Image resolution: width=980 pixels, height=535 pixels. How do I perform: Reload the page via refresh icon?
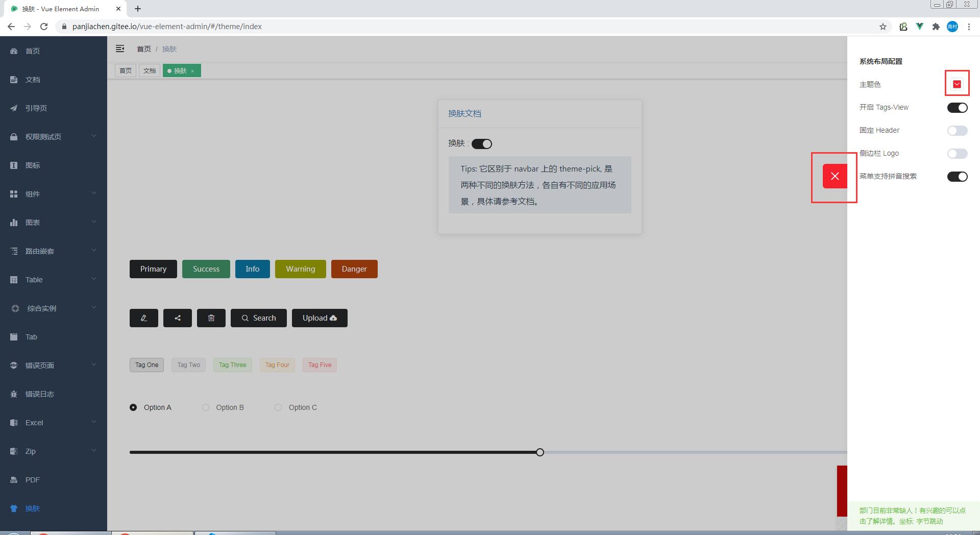point(44,27)
